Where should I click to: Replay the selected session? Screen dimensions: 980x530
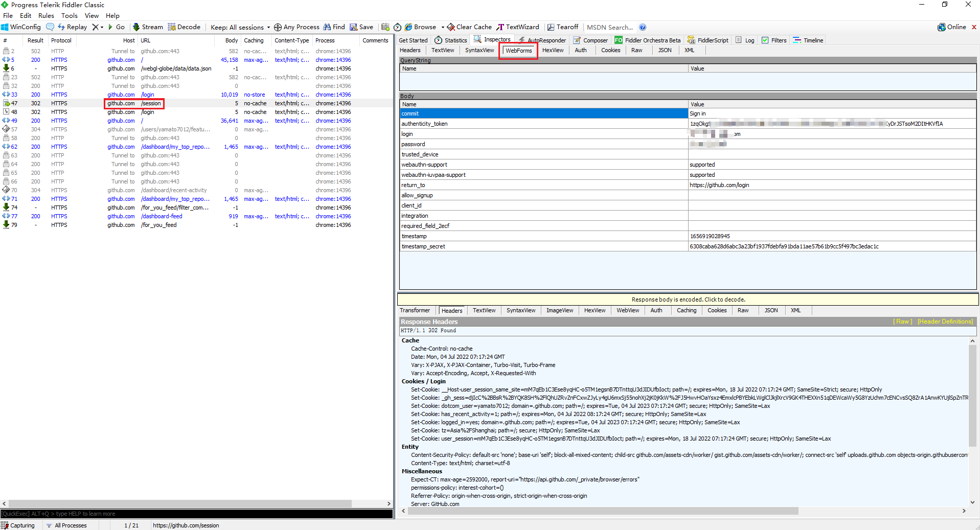coord(72,27)
